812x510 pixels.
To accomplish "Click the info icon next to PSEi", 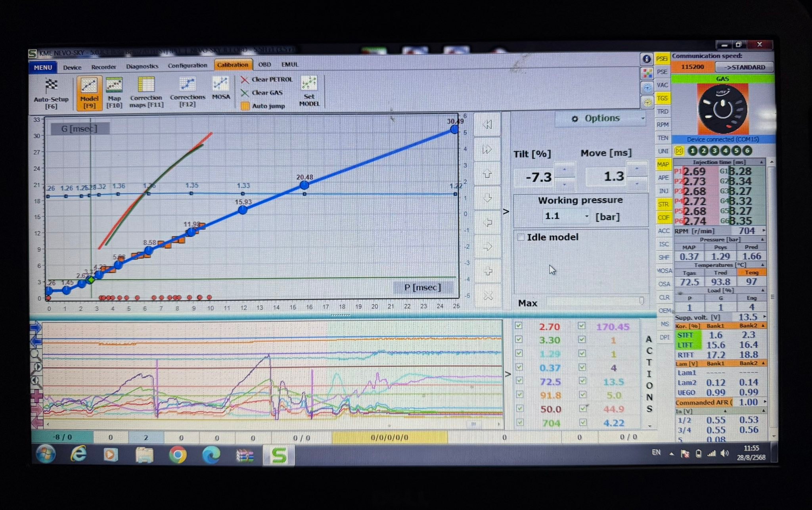I will 647,59.
